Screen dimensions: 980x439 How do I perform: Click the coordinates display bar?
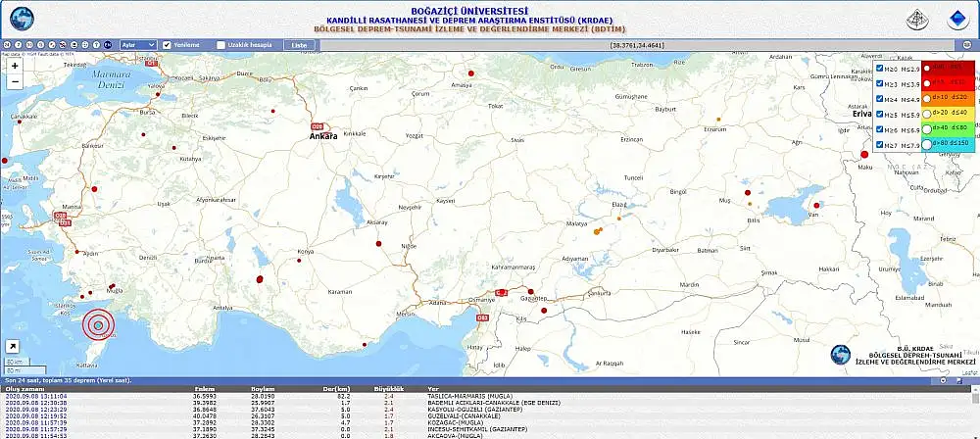[x=638, y=45]
